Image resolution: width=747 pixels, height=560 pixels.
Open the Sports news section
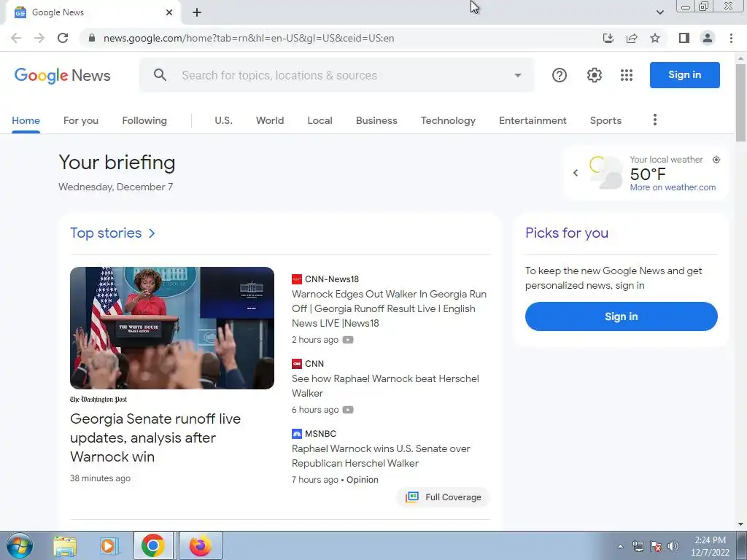pos(605,120)
